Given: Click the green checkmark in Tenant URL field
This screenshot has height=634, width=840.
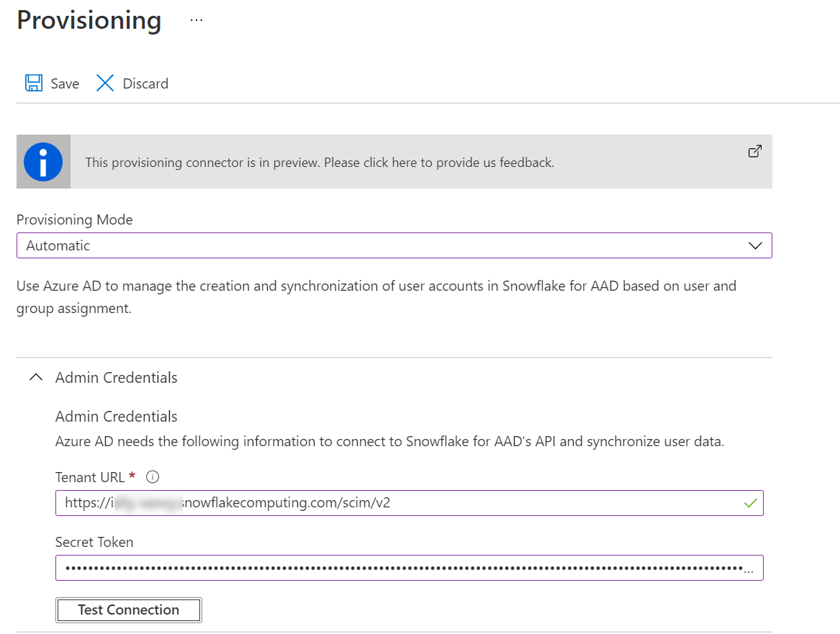Looking at the screenshot, I should tap(751, 503).
